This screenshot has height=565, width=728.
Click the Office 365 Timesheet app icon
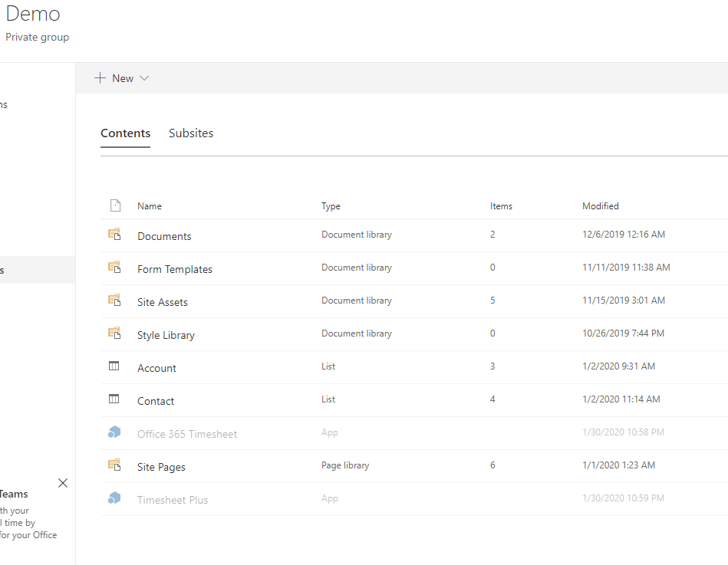point(114,432)
